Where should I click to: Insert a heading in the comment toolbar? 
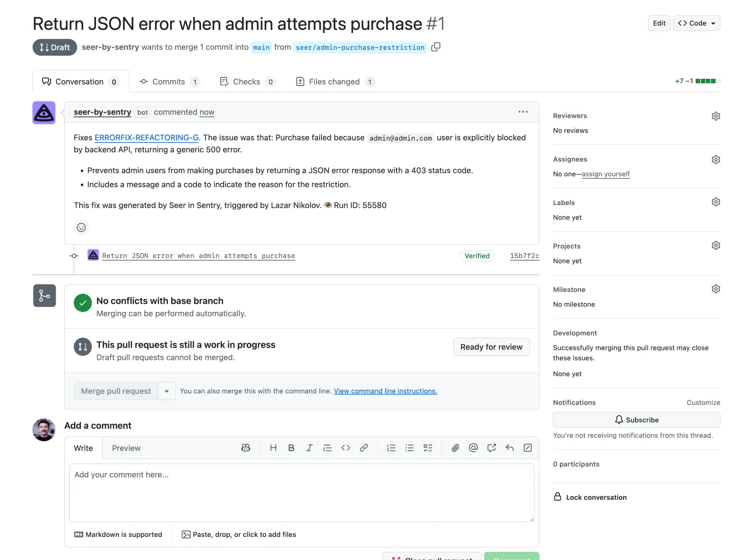pyautogui.click(x=273, y=448)
